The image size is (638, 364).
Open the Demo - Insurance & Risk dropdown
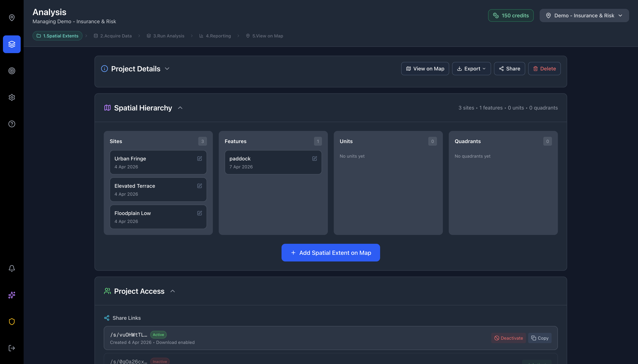584,15
